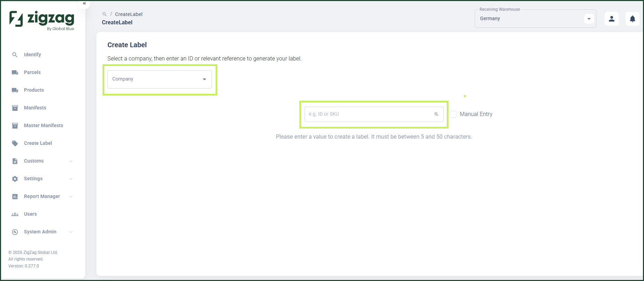Open the Company dropdown
The width and height of the screenshot is (644, 281).
click(x=160, y=79)
